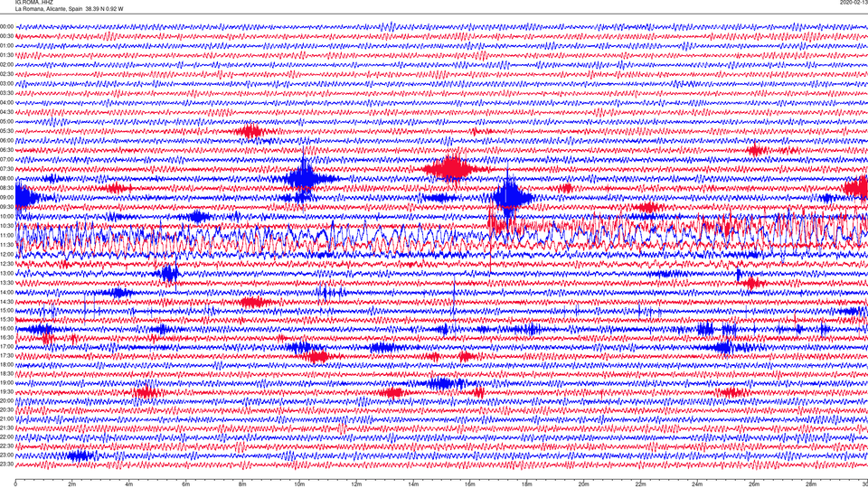868x488 pixels.
Task: Click the 6m axis tick label
Action: click(186, 484)
